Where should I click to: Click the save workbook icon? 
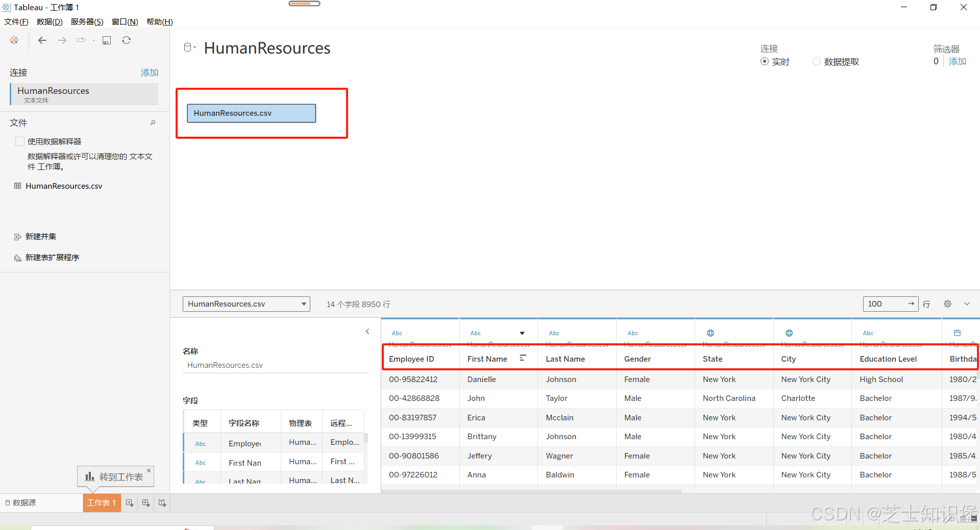(107, 40)
